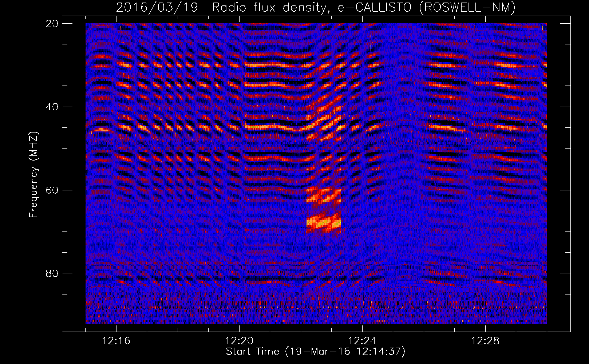
Task: Select the 'Frequency (MHZ)' axis label
Action: [x=33, y=175]
